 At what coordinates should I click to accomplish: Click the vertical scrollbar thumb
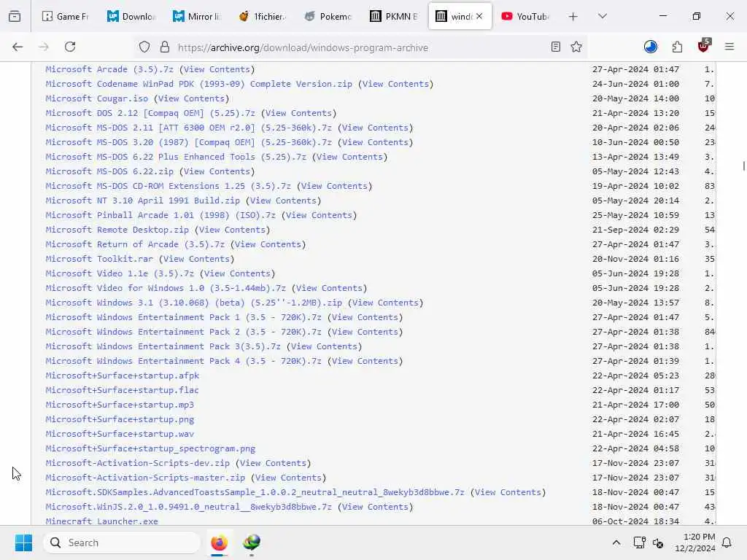pos(743,166)
